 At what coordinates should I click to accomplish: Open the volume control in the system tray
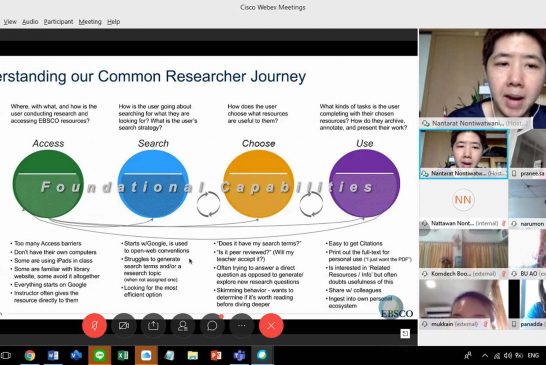pos(508,356)
